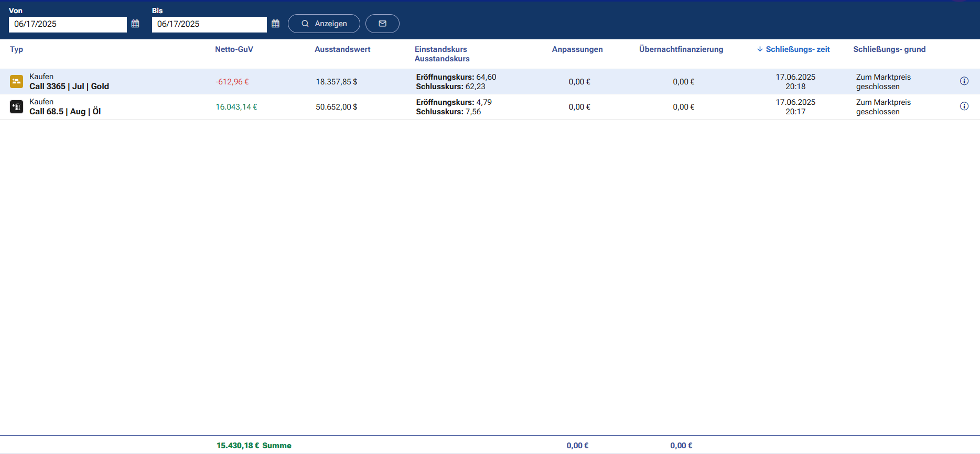
Task: Open the Von date calendar picker
Action: (x=135, y=24)
